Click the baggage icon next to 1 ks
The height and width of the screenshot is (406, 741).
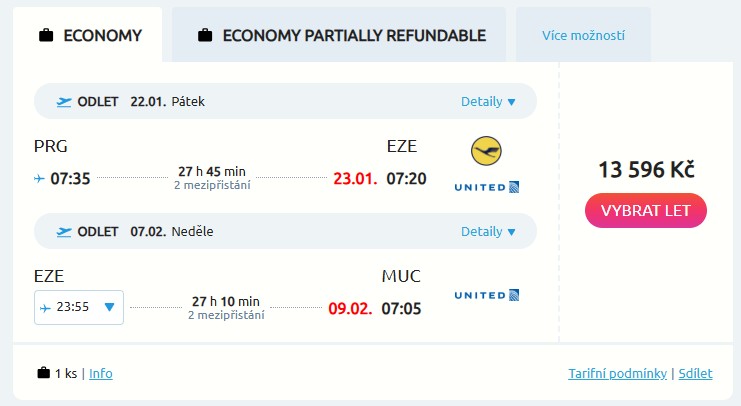(x=43, y=374)
